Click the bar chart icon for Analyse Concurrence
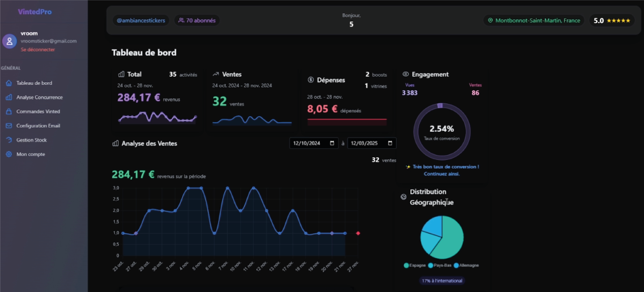 9,97
